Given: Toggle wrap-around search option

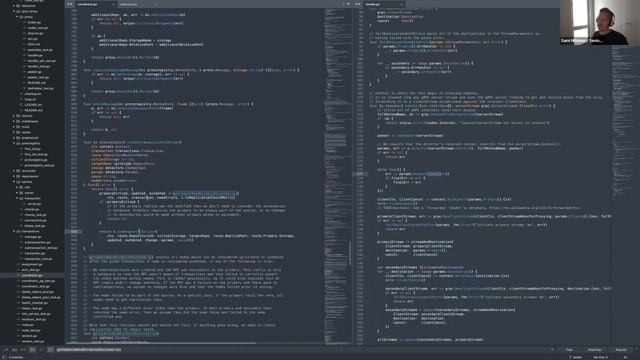Looking at the screenshot, I should click(x=32, y=350).
